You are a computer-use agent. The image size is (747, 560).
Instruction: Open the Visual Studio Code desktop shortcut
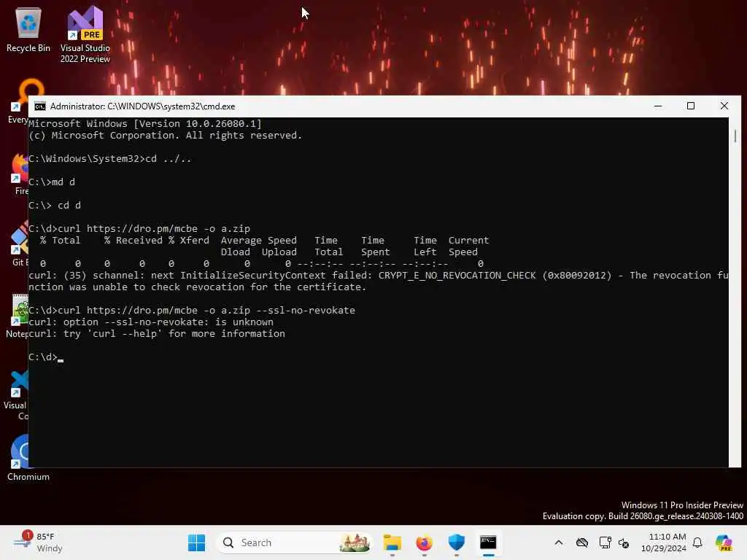18,394
